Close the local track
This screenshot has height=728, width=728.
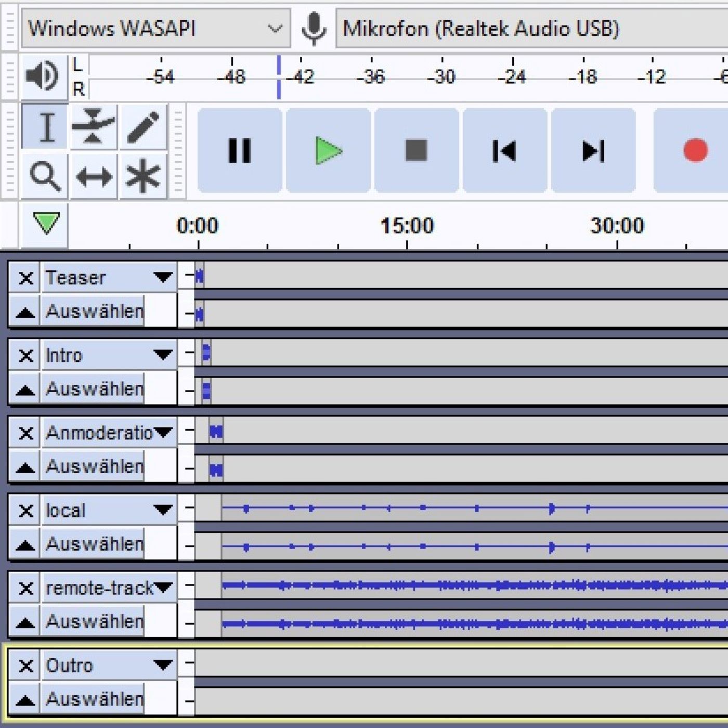pyautogui.click(x=25, y=511)
